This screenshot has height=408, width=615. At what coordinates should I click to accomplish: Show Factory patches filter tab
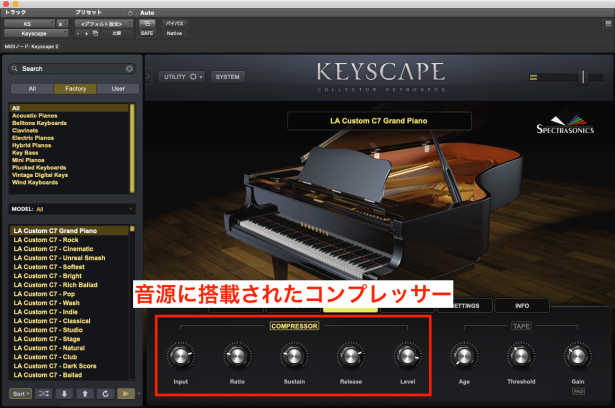[75, 89]
